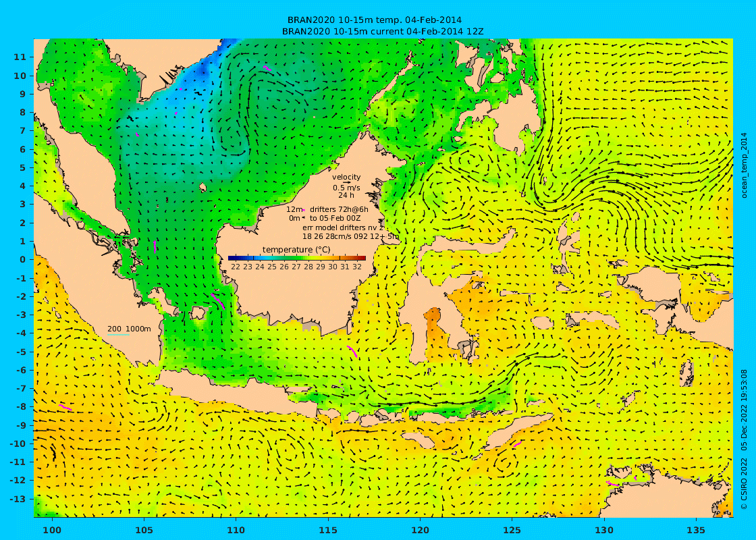Viewport: 756px width, 540px height.
Task: Click the 'temperature (°C)' colorbar title
Action: [296, 249]
